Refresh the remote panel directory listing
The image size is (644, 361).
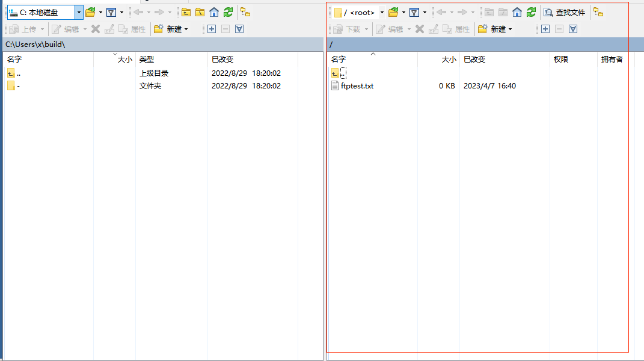tap(531, 12)
